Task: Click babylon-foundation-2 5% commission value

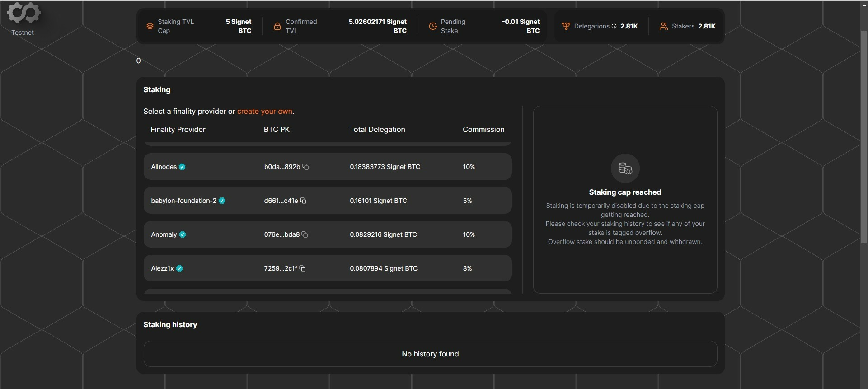Action: tap(467, 201)
